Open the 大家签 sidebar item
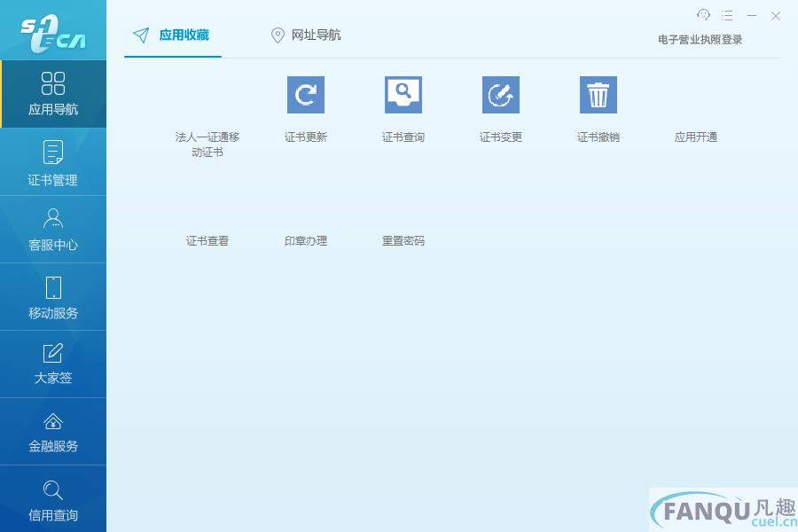This screenshot has width=798, height=532. [53, 364]
